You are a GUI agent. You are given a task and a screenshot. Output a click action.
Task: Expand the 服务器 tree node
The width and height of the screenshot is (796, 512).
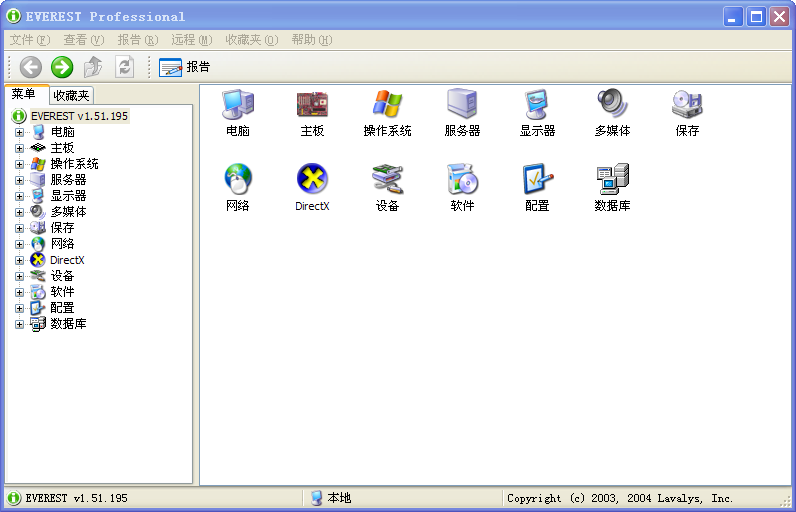coord(19,180)
